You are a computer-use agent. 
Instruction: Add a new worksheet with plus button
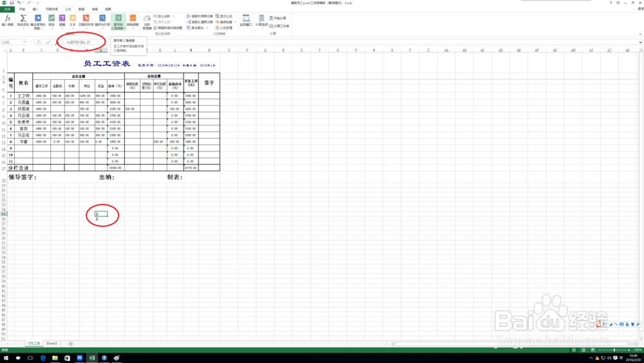coord(71,344)
